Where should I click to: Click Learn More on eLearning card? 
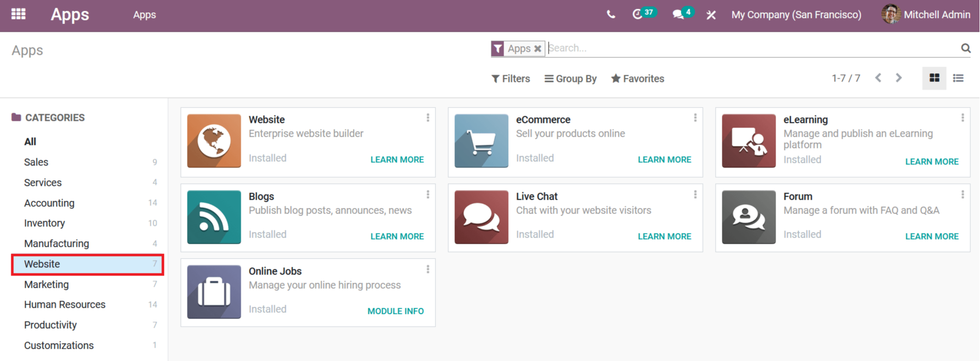932,162
